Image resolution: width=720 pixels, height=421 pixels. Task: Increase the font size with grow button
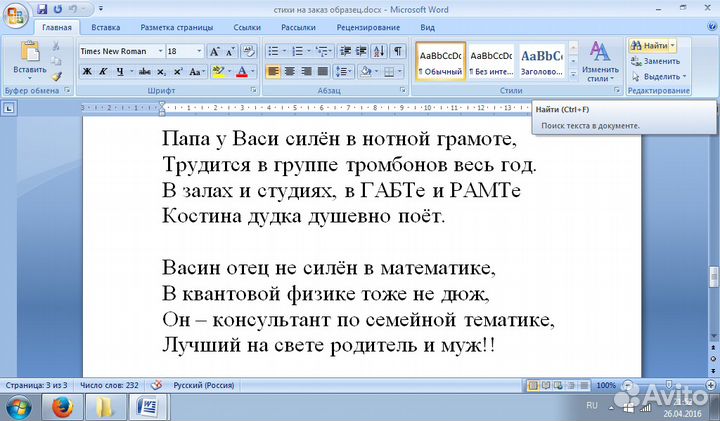tap(214, 51)
